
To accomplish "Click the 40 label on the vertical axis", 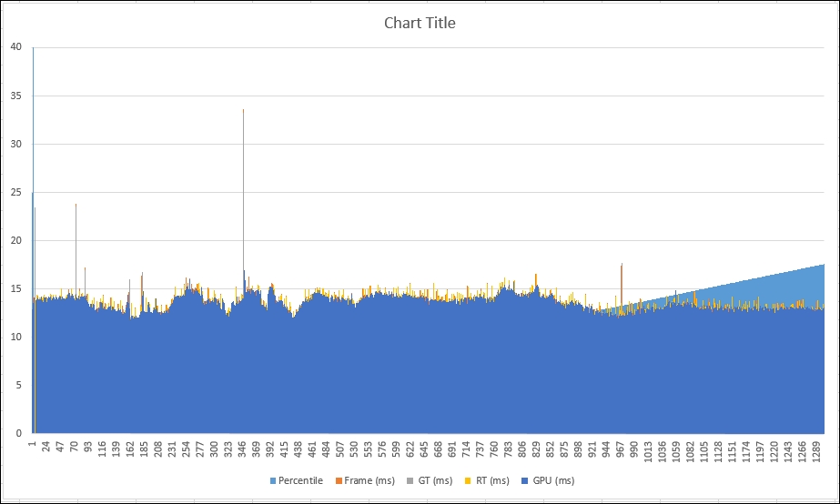I will [15, 47].
